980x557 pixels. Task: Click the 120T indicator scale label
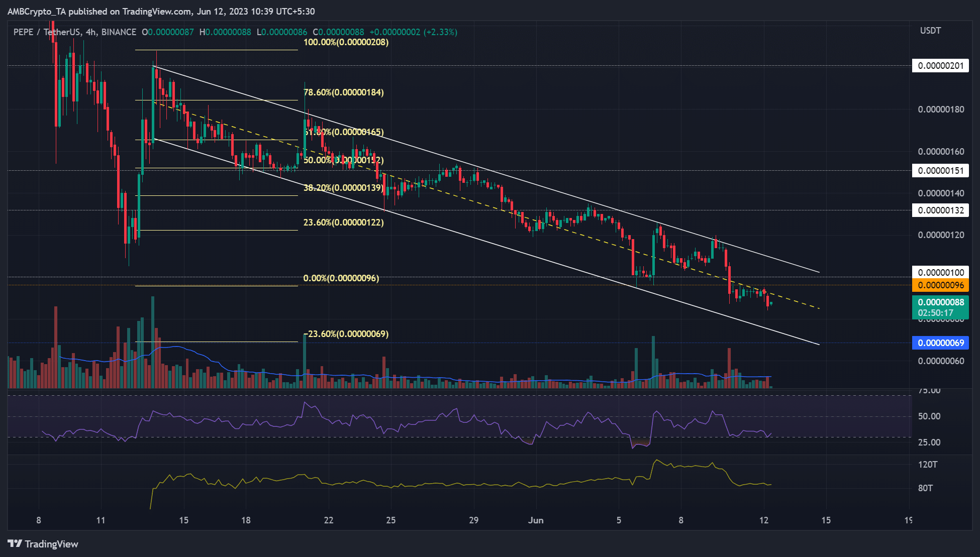(928, 465)
